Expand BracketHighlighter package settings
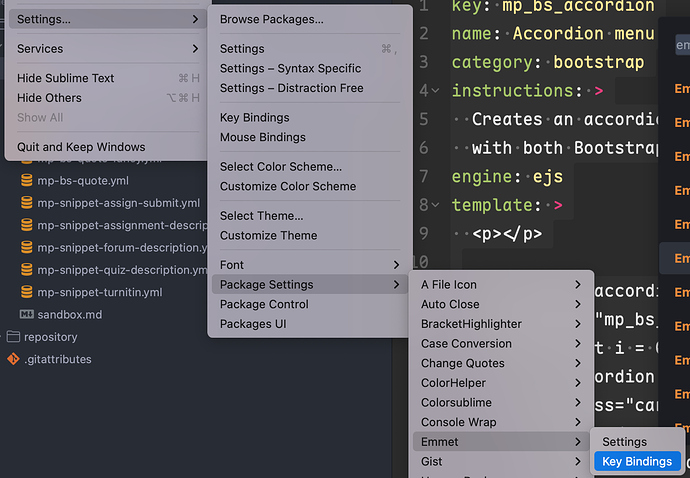Viewport: 690px width, 478px height. [x=501, y=324]
